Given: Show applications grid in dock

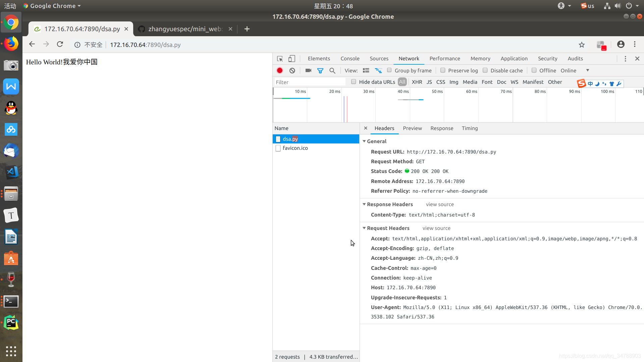Looking at the screenshot, I should click(x=11, y=351).
